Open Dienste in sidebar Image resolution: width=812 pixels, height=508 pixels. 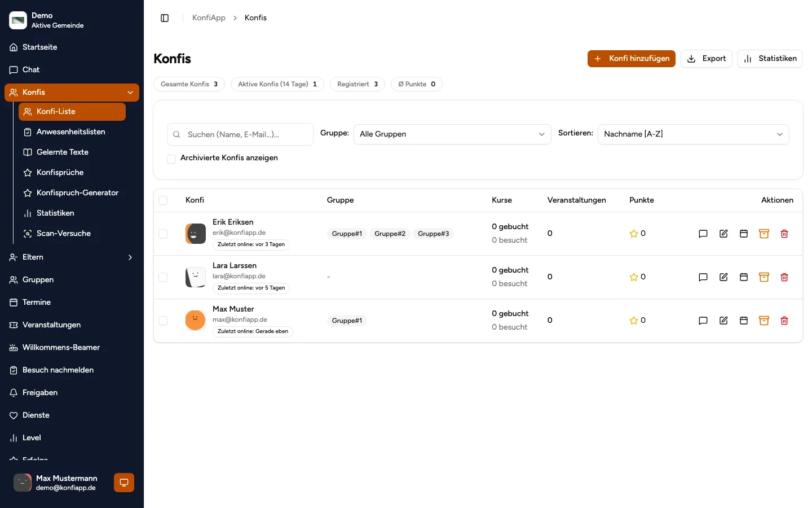pyautogui.click(x=72, y=415)
